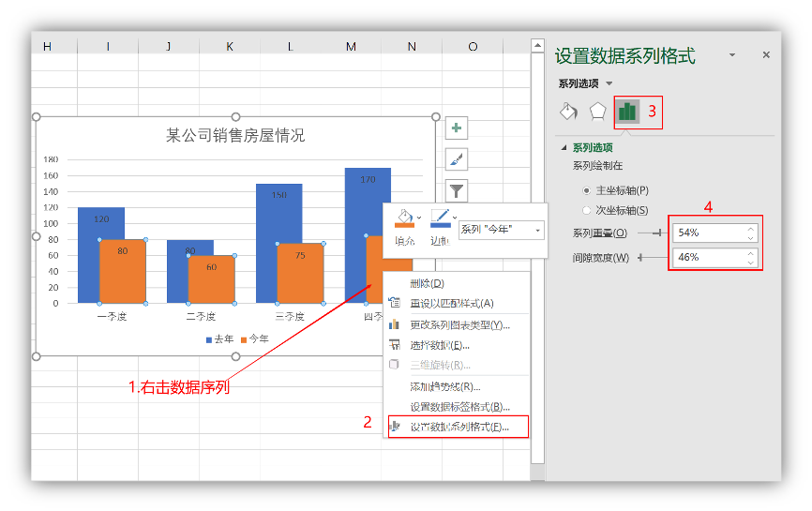The image size is (812, 511).
Task: Select column J header
Action: click(x=169, y=47)
